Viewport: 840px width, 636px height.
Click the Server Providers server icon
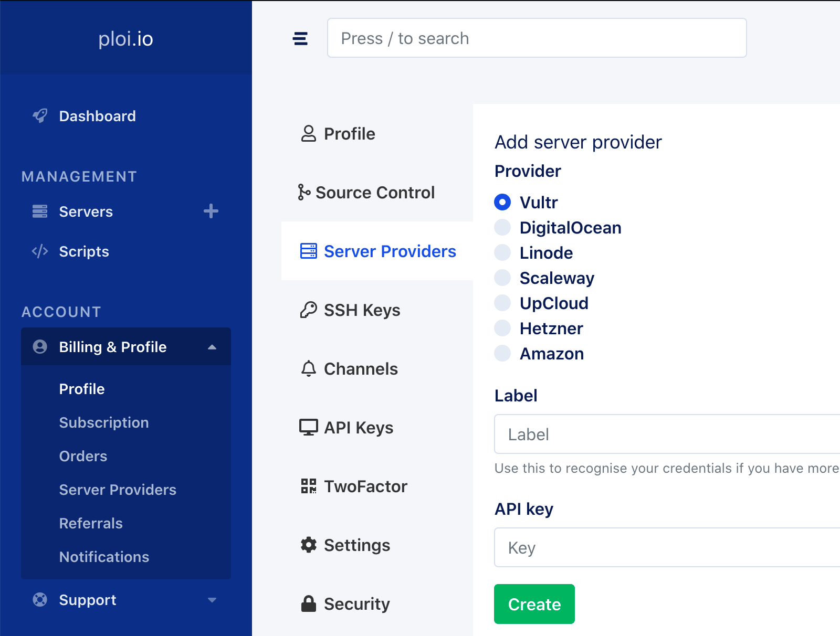[309, 251]
